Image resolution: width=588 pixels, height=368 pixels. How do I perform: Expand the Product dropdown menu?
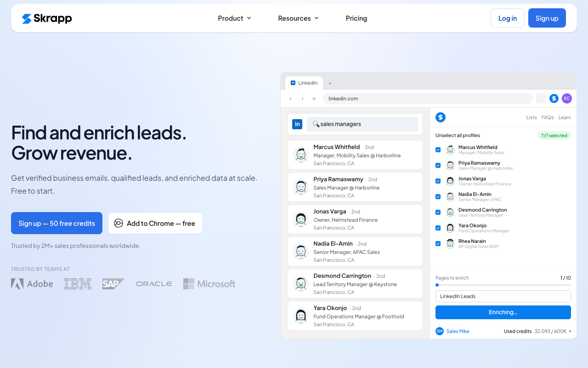235,18
